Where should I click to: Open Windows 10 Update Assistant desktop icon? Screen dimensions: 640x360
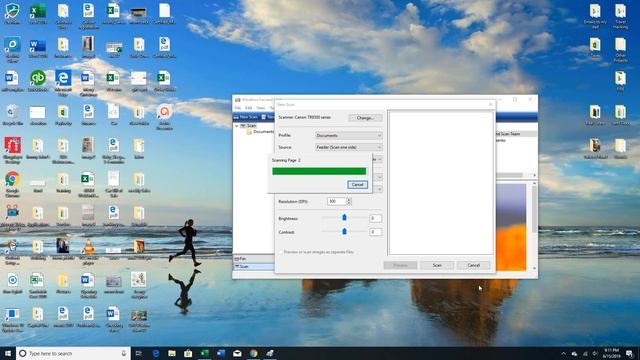(x=12, y=320)
